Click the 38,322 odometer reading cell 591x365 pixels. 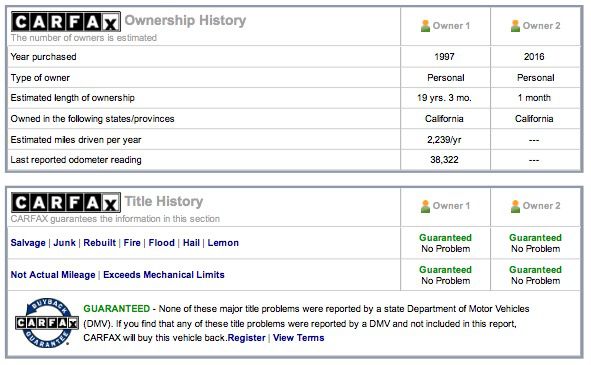coord(444,160)
